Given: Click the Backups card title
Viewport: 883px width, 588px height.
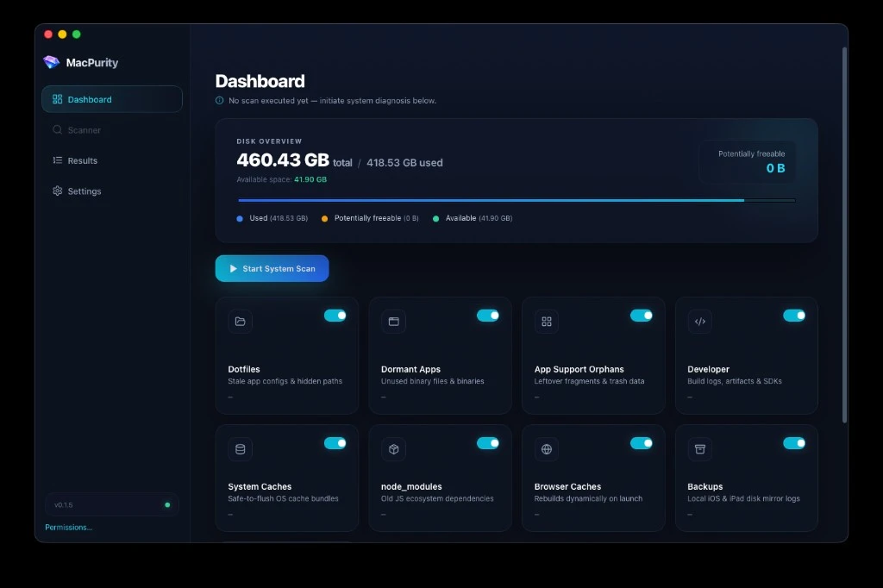Looking at the screenshot, I should click(705, 486).
